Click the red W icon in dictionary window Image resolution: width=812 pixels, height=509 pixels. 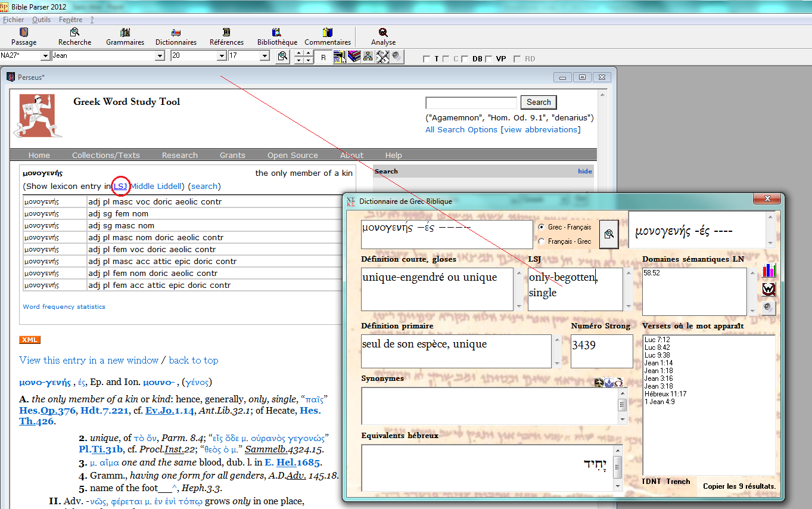[769, 289]
